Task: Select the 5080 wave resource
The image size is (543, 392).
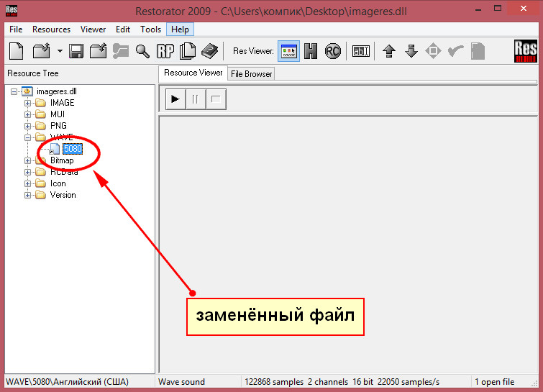Action: [73, 149]
